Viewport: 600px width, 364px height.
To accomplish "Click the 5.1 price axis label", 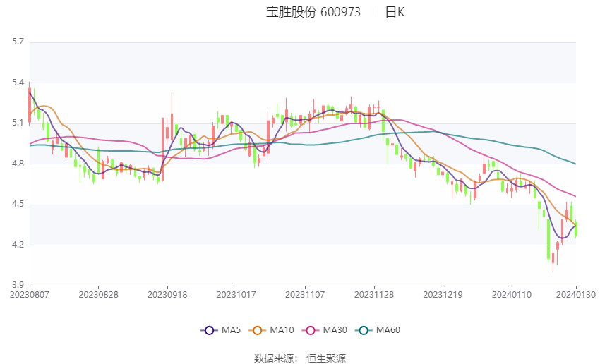I will (x=18, y=123).
